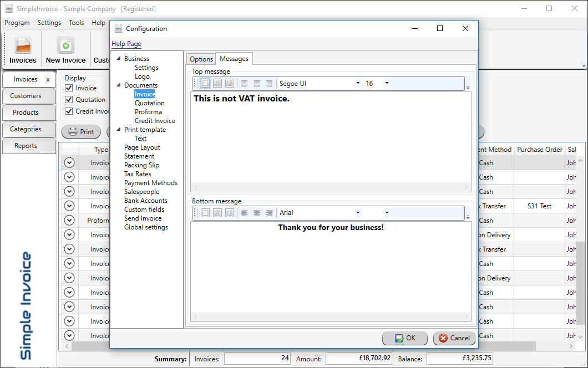
Task: Switch to the Options tab
Action: point(201,59)
